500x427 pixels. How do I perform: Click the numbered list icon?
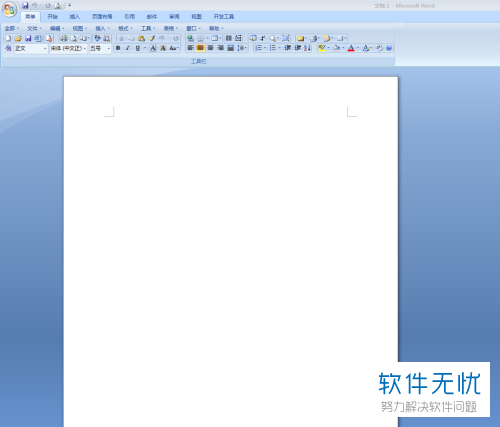[258, 48]
